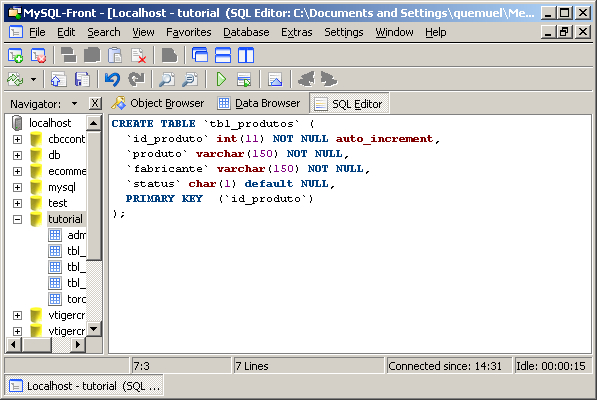Screen dimensions: 597x400
Task: Open the Navigator dropdown arrow
Action: 74,104
